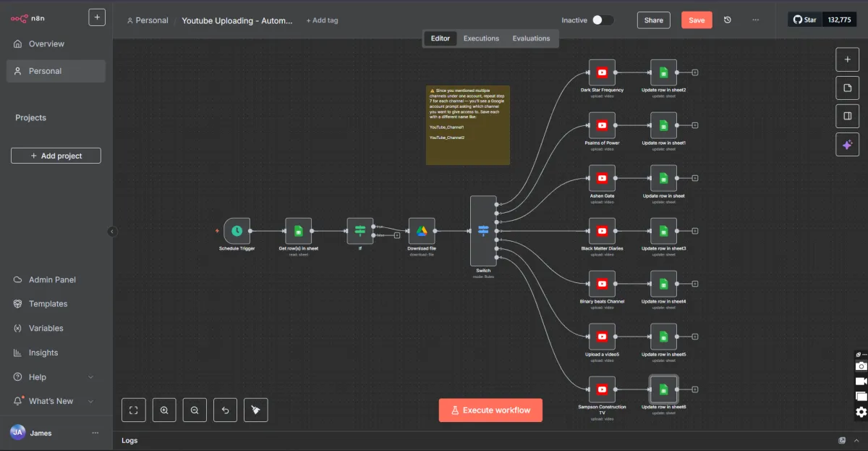Open the sidebar create plus menu
Image resolution: width=868 pixels, height=451 pixels.
[97, 17]
